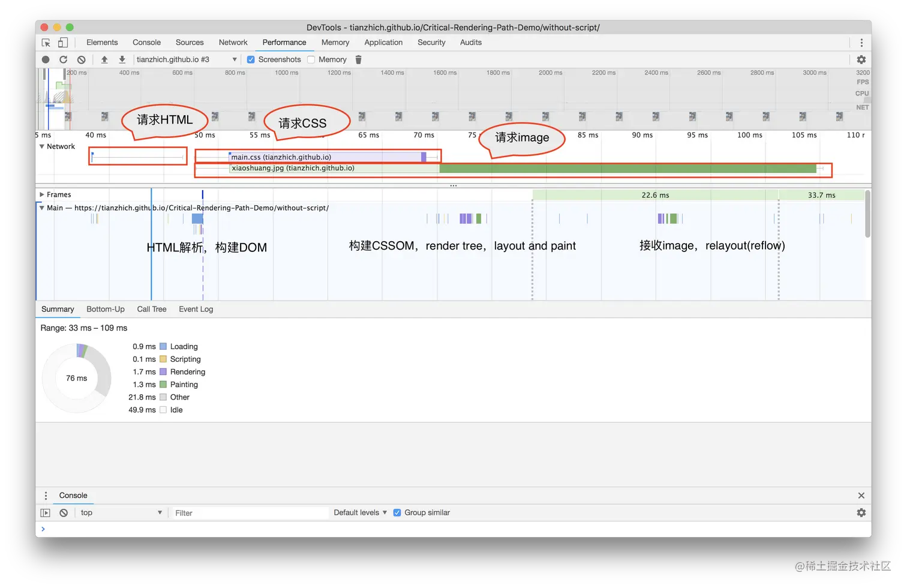Select the Summary details tab
The image size is (907, 588).
(x=58, y=310)
